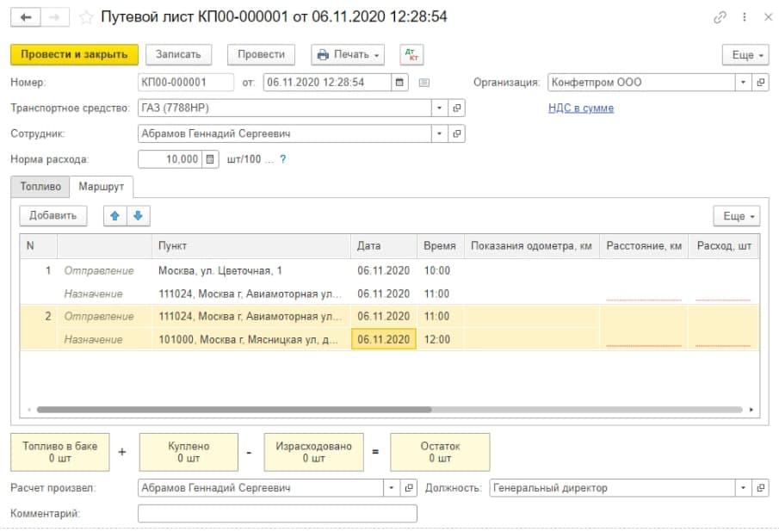Image resolution: width=779 pixels, height=532 pixels.
Task: Click the Дата column header
Action: [x=384, y=246]
